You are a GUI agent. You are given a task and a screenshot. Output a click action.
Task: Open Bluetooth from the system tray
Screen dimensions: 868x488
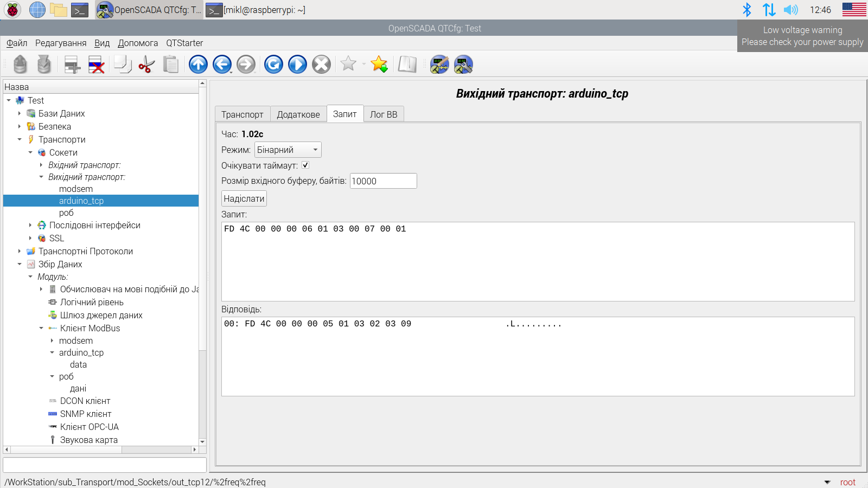747,10
